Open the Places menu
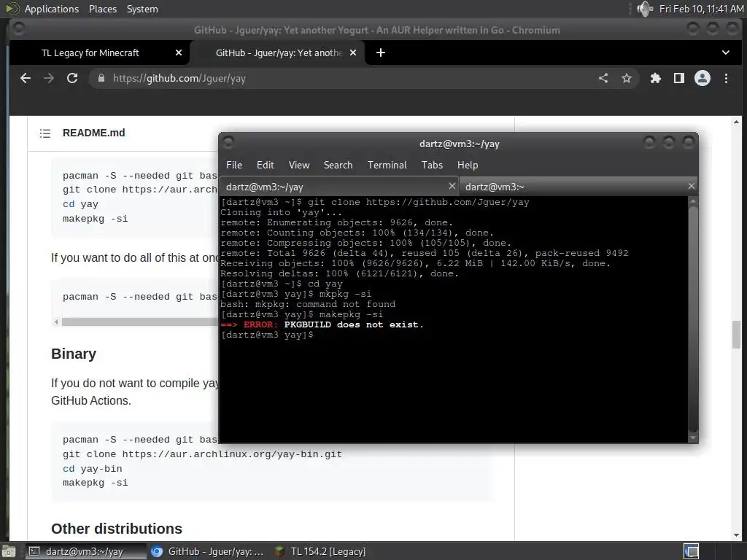This screenshot has height=560, width=747. tap(103, 9)
